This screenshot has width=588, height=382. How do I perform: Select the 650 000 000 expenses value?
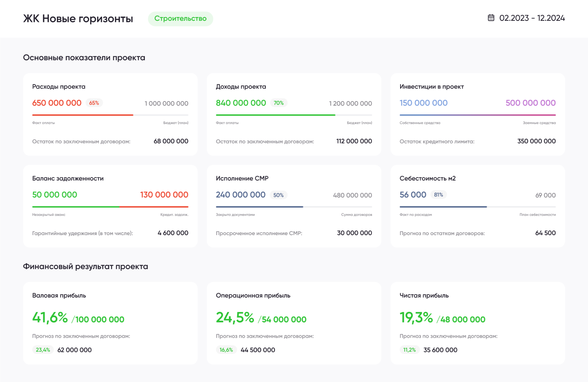click(57, 103)
